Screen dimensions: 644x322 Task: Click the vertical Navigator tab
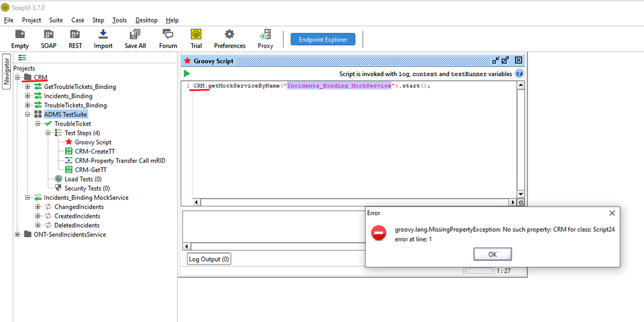(x=6, y=71)
